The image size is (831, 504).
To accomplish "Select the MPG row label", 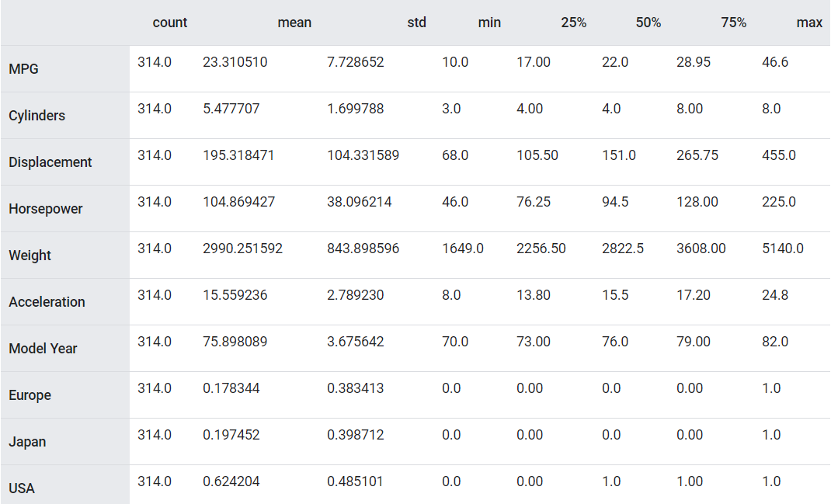I will [x=23, y=69].
